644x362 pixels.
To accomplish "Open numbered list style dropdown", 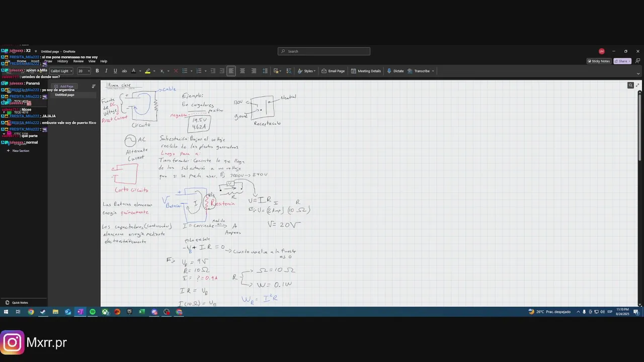I will tap(205, 71).
